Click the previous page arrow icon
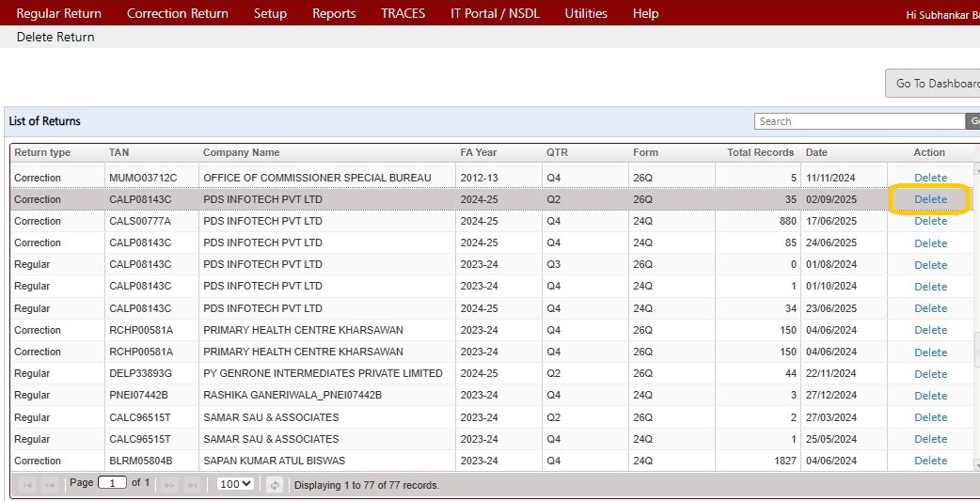This screenshot has height=501, width=980. [x=49, y=485]
